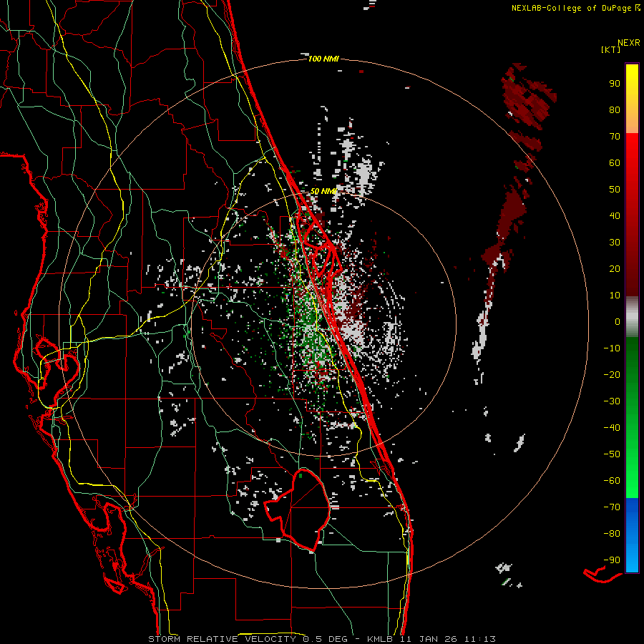The image size is (644, 644).
Task: Pick the blue bottom segment of color bar
Action: 632,535
